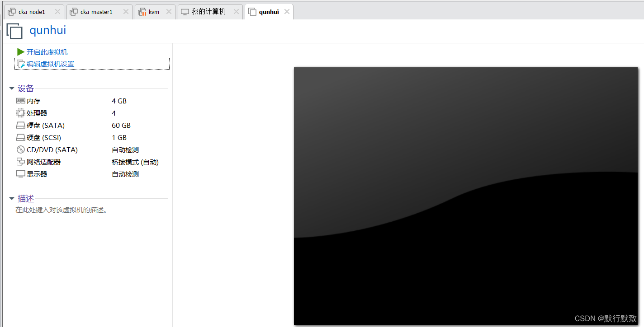Click the 桥接模式 (自动) network value

click(x=135, y=162)
